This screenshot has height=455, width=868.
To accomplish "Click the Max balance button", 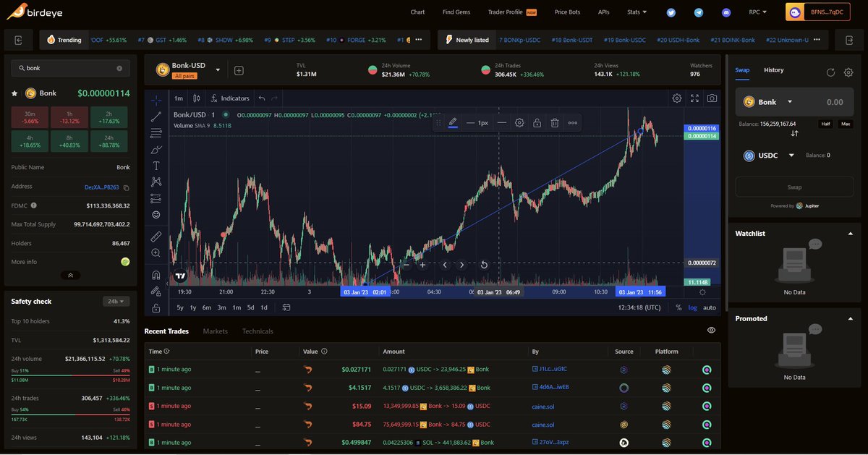I will pyautogui.click(x=845, y=124).
